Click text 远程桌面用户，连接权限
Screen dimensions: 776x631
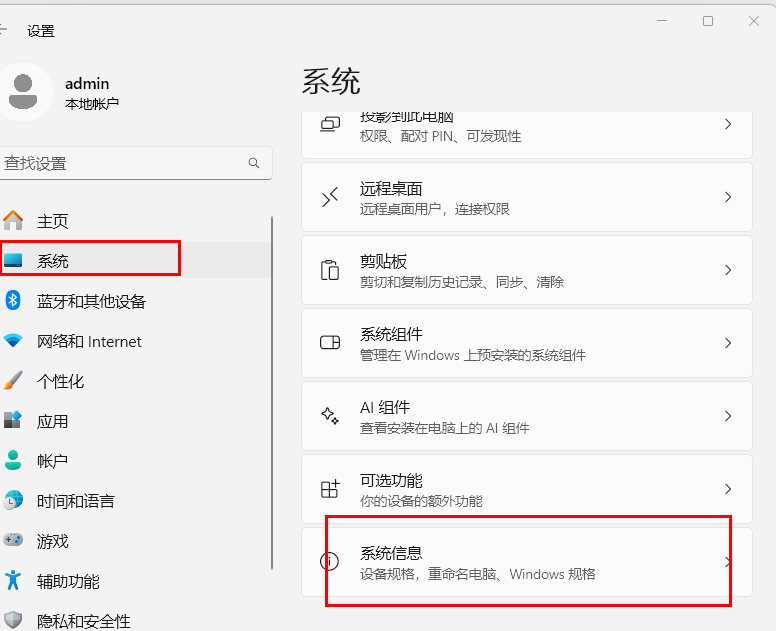(435, 209)
